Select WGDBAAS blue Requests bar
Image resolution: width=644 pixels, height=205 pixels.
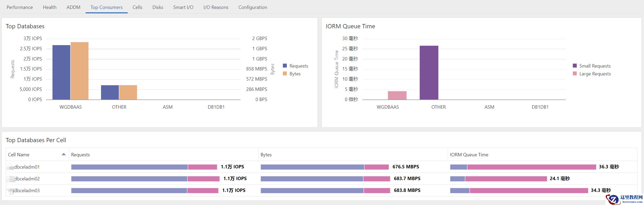pyautogui.click(x=61, y=72)
